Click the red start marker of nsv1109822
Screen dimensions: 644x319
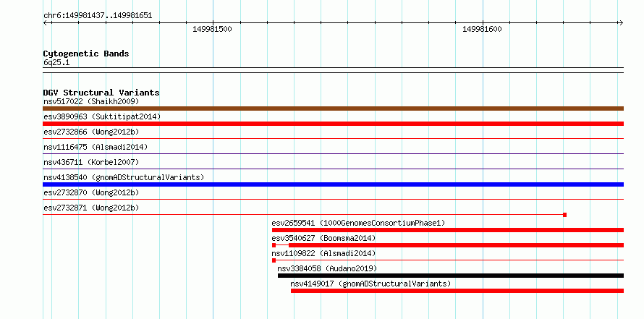[274, 260]
